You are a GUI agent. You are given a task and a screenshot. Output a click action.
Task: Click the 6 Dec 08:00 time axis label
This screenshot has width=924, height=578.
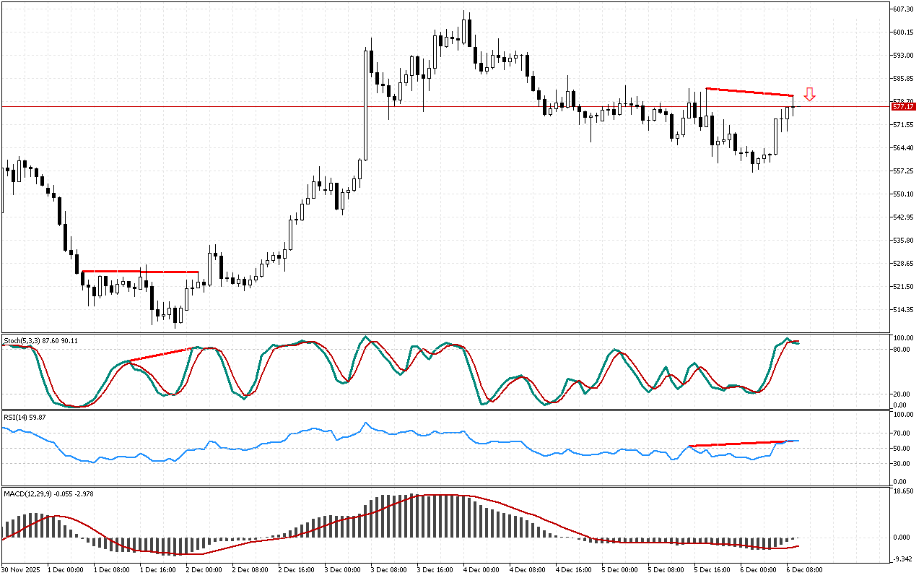[804, 569]
